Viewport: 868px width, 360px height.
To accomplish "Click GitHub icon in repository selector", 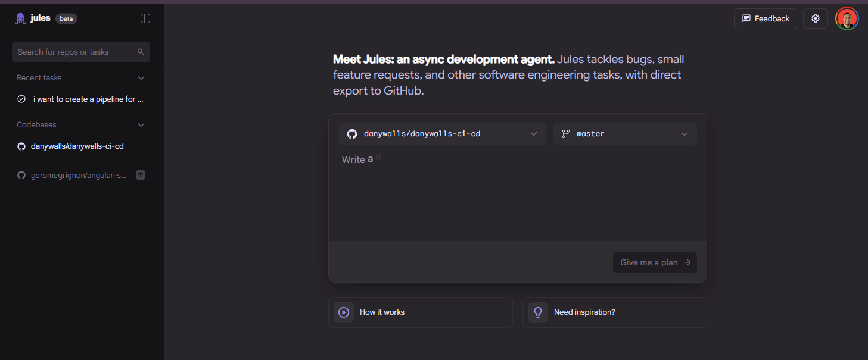I will (352, 134).
